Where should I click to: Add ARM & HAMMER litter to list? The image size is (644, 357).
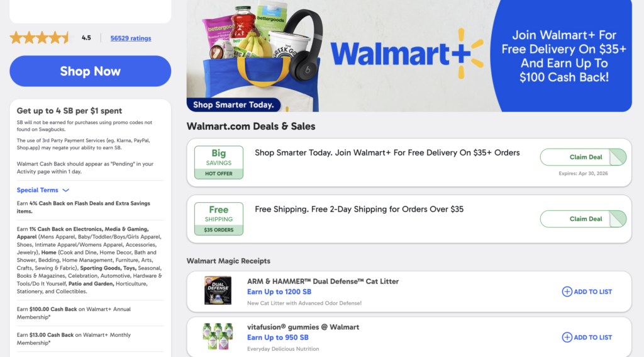(592, 292)
